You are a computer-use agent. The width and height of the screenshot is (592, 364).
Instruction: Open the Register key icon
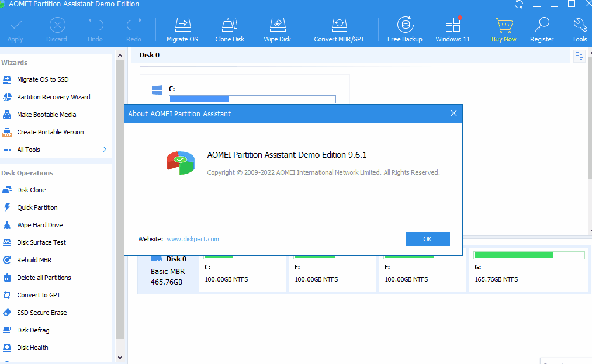pyautogui.click(x=542, y=25)
